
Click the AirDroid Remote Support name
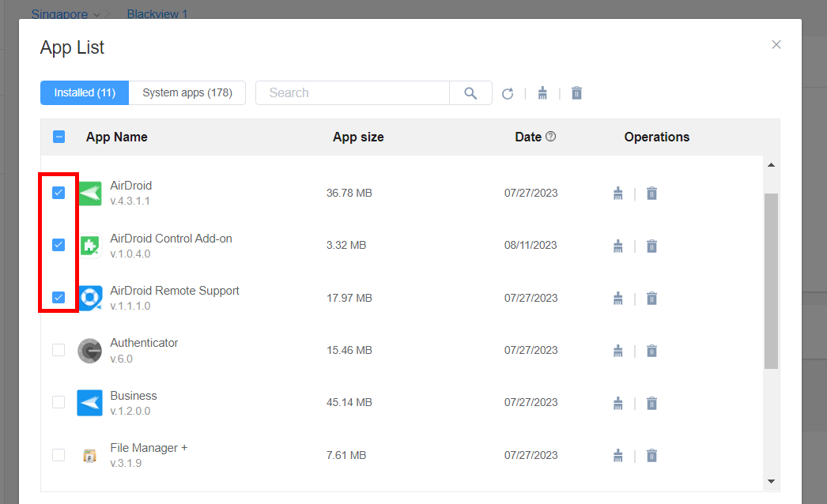pos(175,291)
